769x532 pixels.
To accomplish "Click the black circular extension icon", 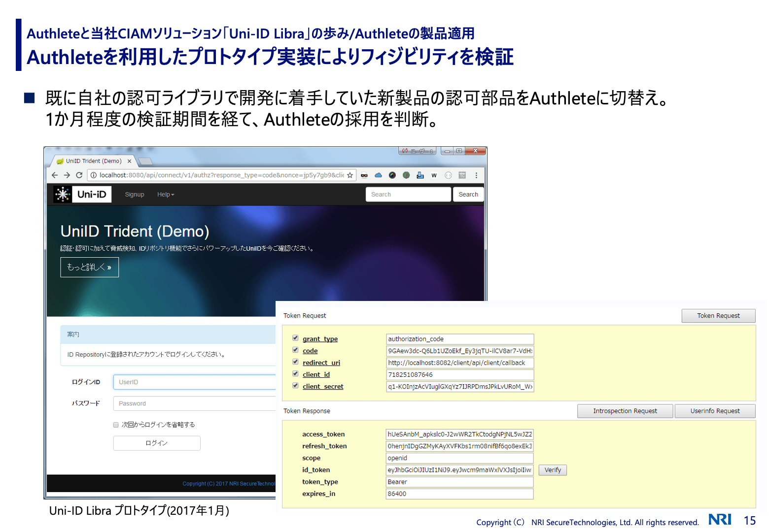I will coord(392,175).
